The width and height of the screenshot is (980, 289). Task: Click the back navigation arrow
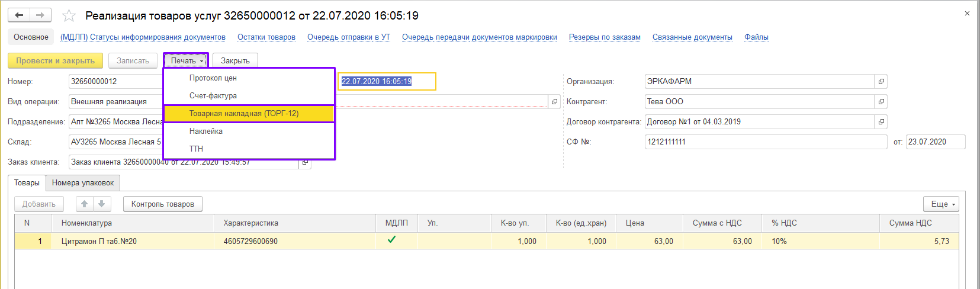(x=19, y=15)
